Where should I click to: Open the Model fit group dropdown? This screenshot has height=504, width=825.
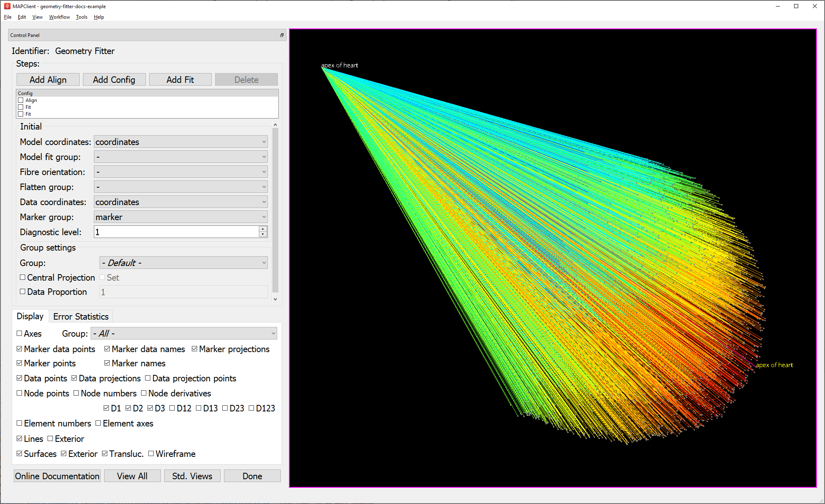181,157
